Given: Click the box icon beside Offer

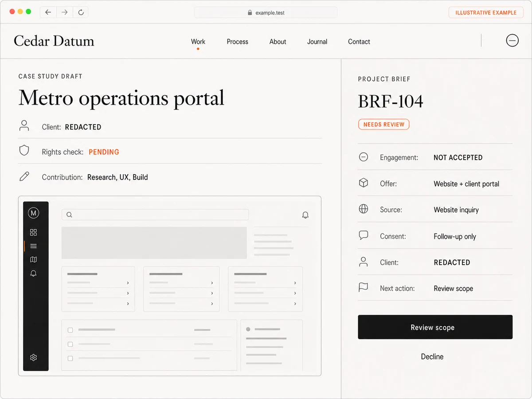Looking at the screenshot, I should [x=364, y=183].
